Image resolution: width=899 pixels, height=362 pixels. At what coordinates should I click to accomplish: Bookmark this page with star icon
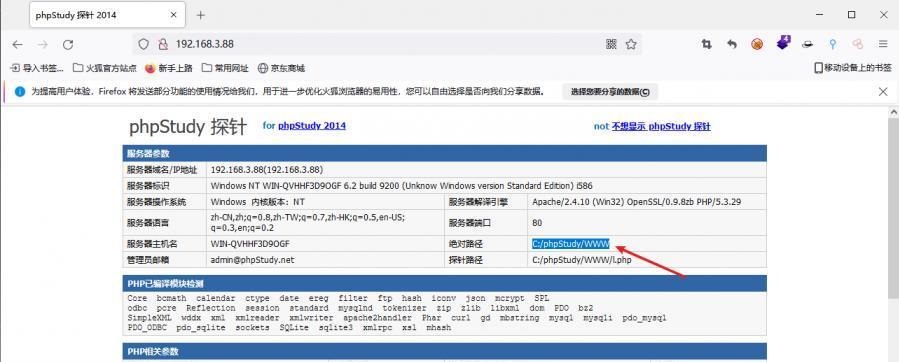tap(631, 44)
